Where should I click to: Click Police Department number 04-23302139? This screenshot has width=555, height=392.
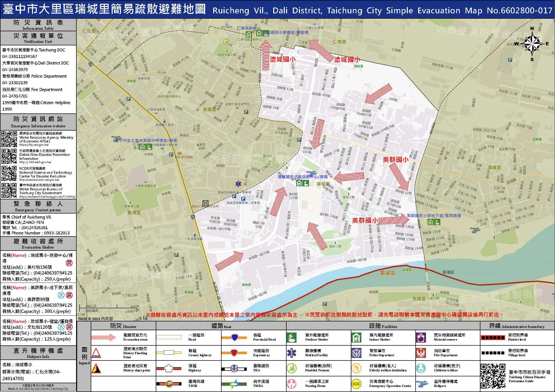15,83
